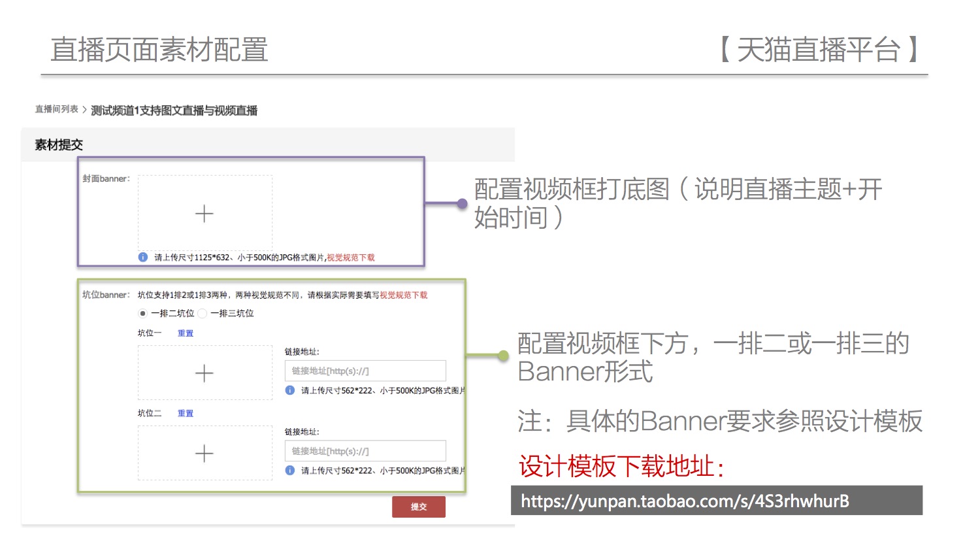Open 视觉规范下载 link in the 坑位banner description
This screenshot has width=980, height=551.
click(404, 295)
